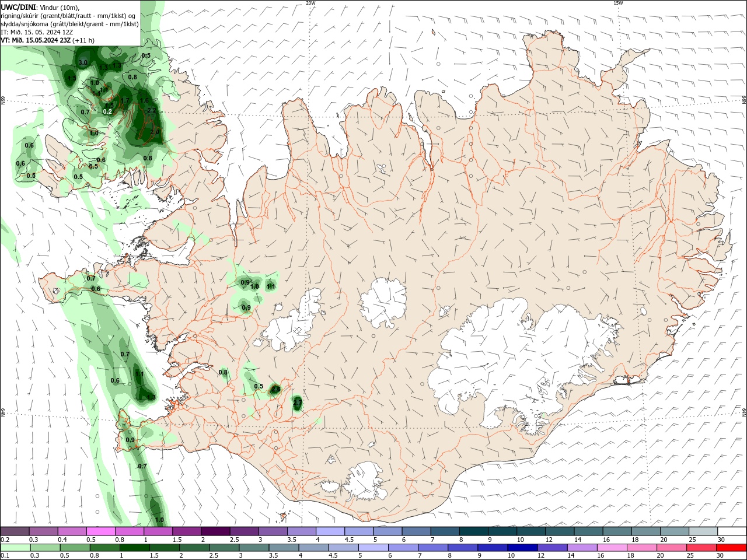The height and width of the screenshot is (560, 747).
Task: Click the 15W longitude label
Action: (x=618, y=3)
